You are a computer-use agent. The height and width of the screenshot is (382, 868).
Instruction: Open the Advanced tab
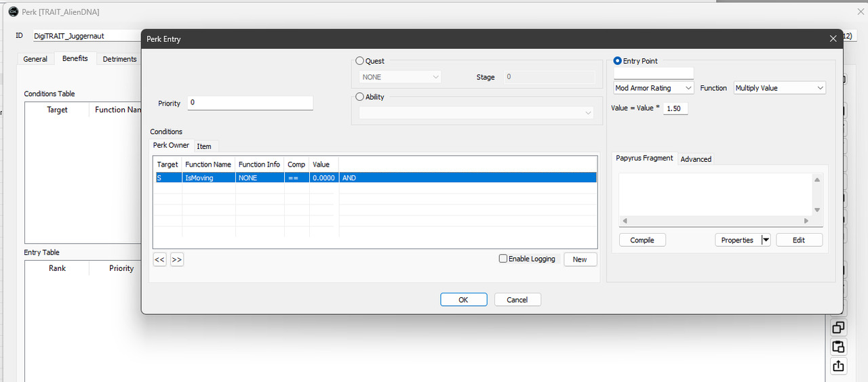point(696,159)
